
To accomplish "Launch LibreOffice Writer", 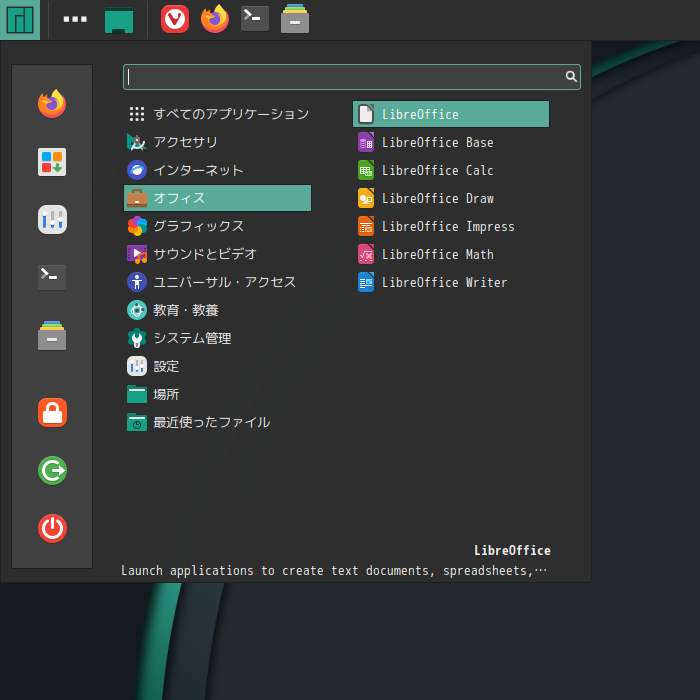I will (x=451, y=282).
